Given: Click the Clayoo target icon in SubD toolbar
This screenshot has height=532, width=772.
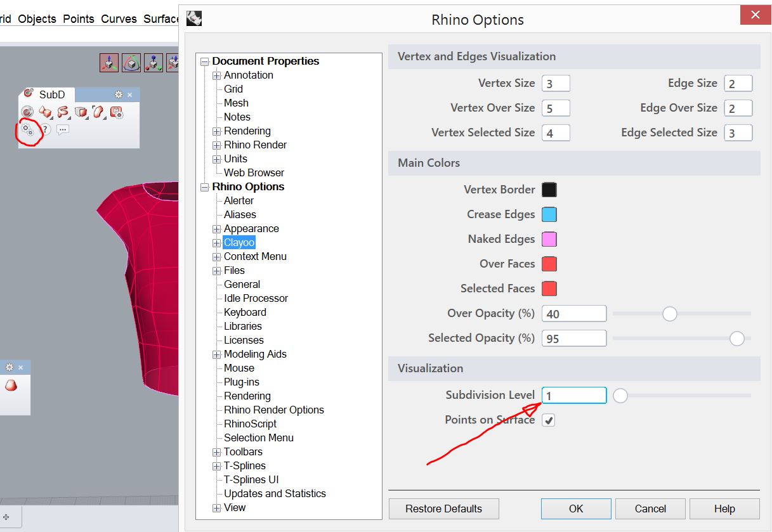Looking at the screenshot, I should pyautogui.click(x=27, y=112).
